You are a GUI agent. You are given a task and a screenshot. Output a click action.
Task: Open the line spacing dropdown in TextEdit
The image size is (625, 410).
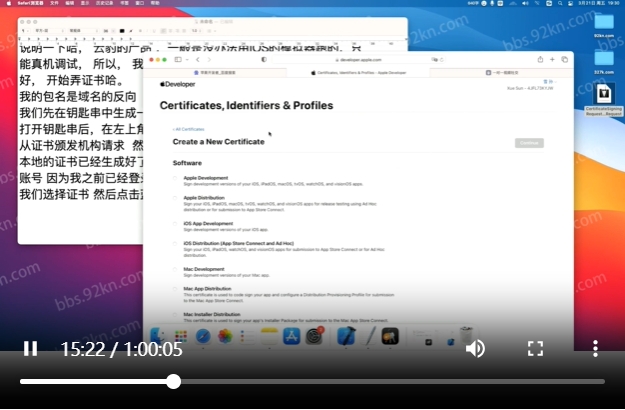click(196, 31)
